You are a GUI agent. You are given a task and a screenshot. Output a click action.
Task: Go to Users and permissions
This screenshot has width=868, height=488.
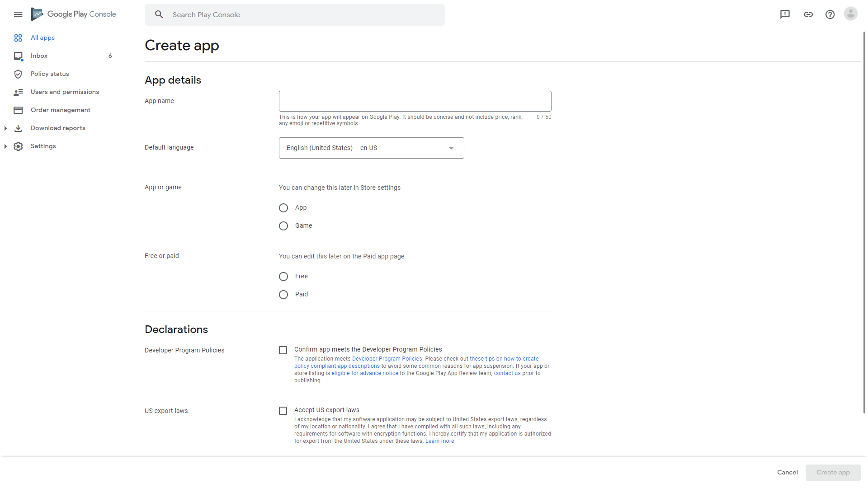[x=65, y=92]
